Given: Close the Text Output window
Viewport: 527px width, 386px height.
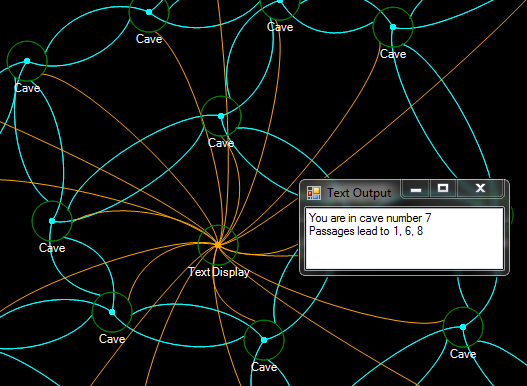Looking at the screenshot, I should 480,189.
